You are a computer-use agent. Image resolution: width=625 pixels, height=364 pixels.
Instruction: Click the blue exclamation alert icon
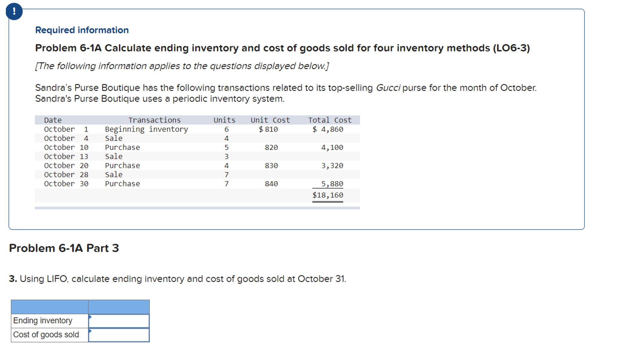click(x=14, y=11)
